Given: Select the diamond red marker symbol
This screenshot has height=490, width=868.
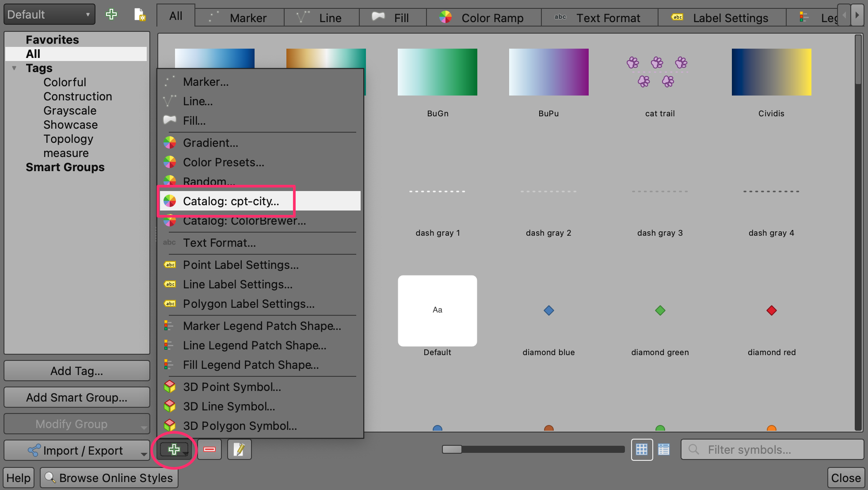Looking at the screenshot, I should [x=771, y=310].
